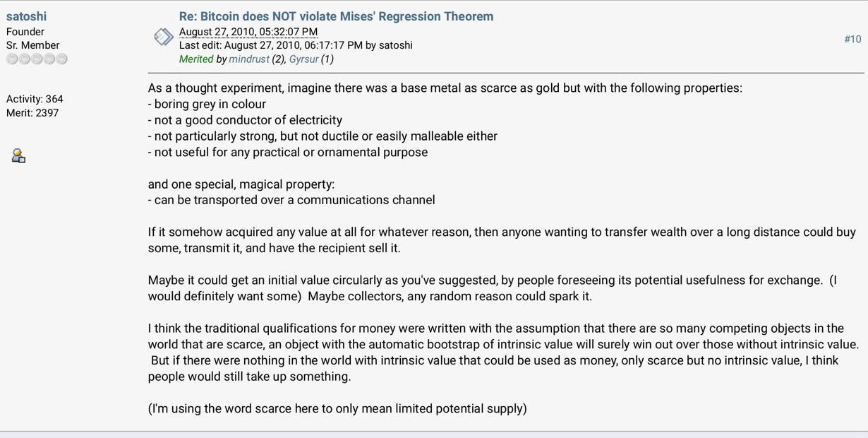Open the 'Re: Bitcoin does NOT violate Mises' Regression Theorem' title
The height and width of the screenshot is (438, 868).
tap(336, 16)
